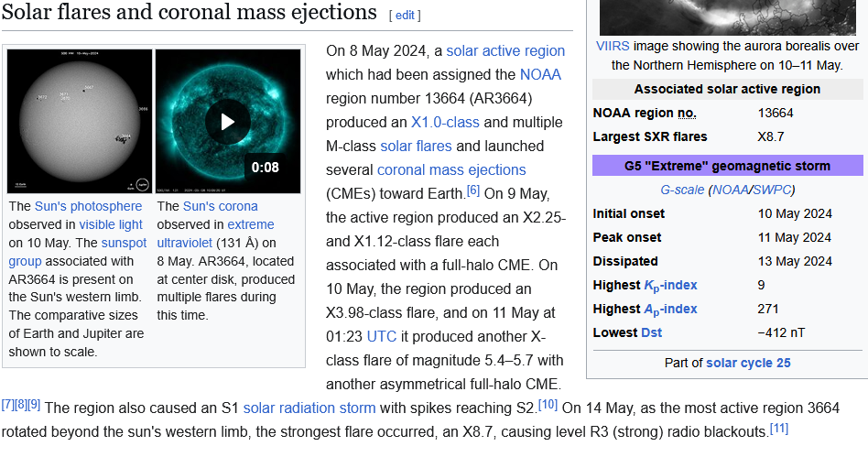
Task: Jump to citation 11
Action: coord(779,429)
